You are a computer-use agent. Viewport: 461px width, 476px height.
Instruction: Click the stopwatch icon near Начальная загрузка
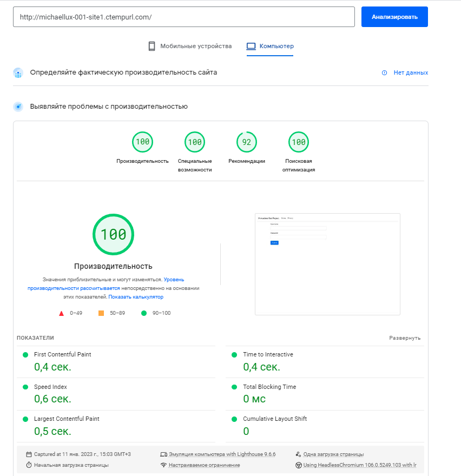coord(29,465)
